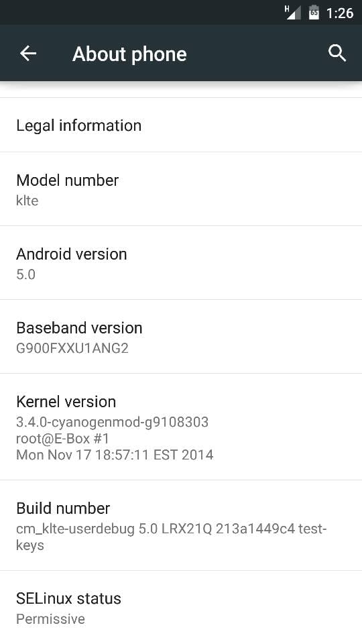Tap the mobile signal strength icon

pos(293,12)
